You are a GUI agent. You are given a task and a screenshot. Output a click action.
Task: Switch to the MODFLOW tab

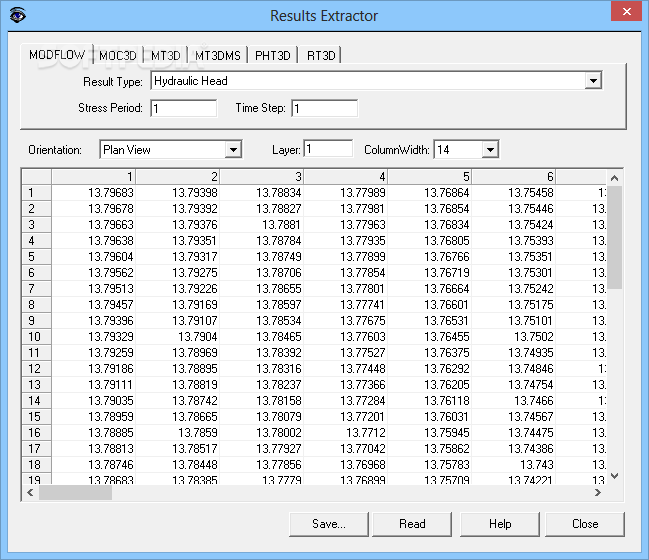click(x=57, y=55)
